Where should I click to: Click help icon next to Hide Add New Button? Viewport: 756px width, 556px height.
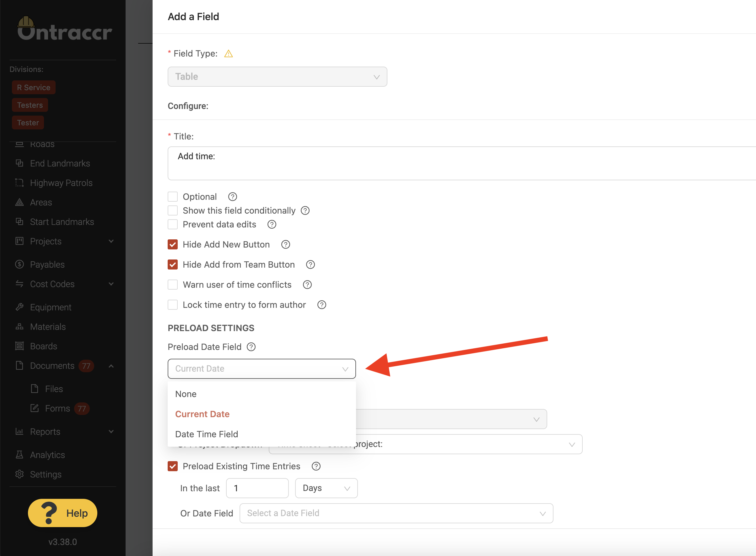pos(285,245)
